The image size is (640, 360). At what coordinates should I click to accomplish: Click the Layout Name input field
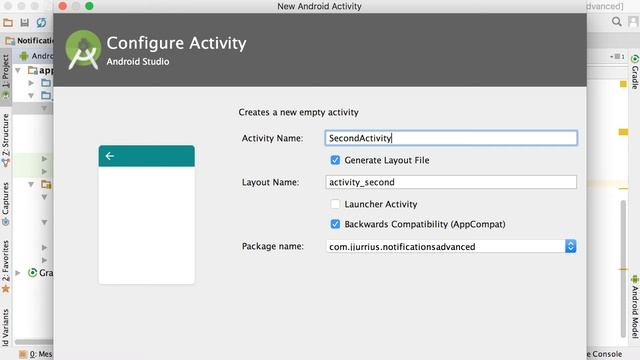click(x=451, y=182)
